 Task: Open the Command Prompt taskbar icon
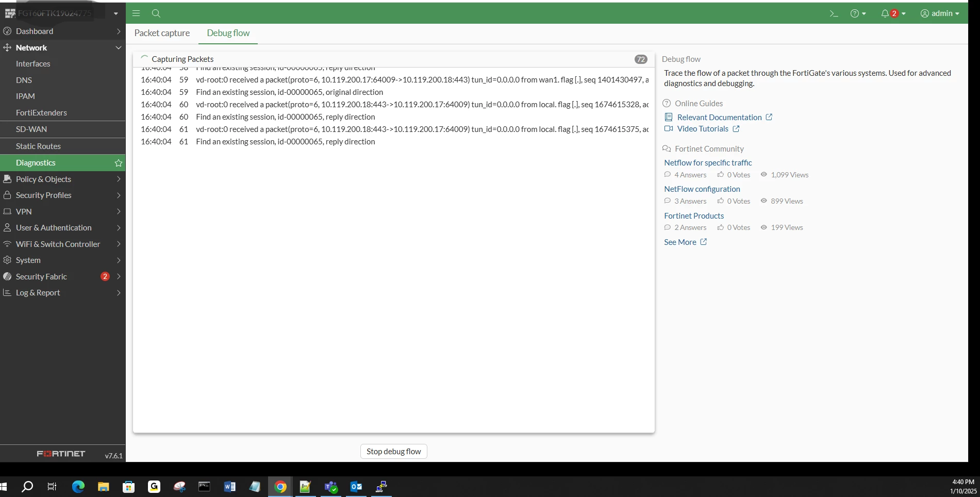coord(204,487)
